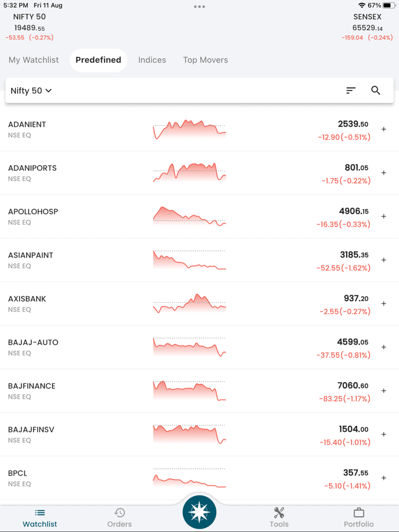Tap BAJAJ-AUTO price 4599.05
Screen dimensions: 399x532
352,342
